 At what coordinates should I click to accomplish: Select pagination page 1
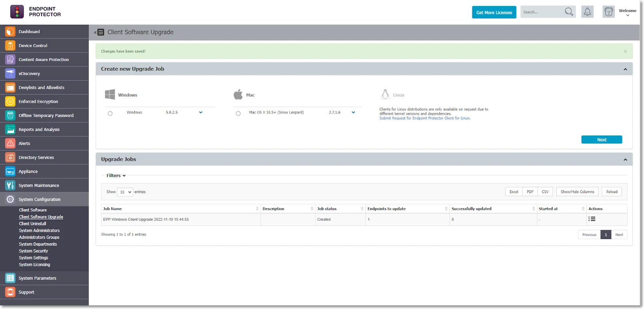click(606, 235)
